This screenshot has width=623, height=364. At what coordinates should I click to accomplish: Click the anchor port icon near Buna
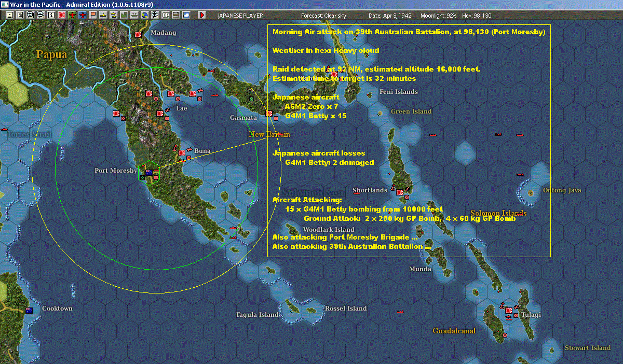[175, 149]
